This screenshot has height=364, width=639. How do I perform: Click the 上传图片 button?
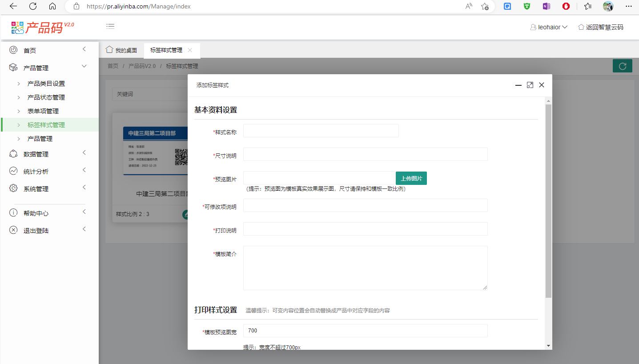click(411, 178)
